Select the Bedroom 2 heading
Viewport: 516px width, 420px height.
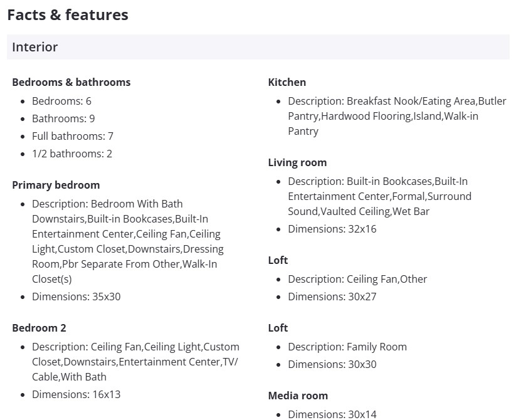(39, 328)
